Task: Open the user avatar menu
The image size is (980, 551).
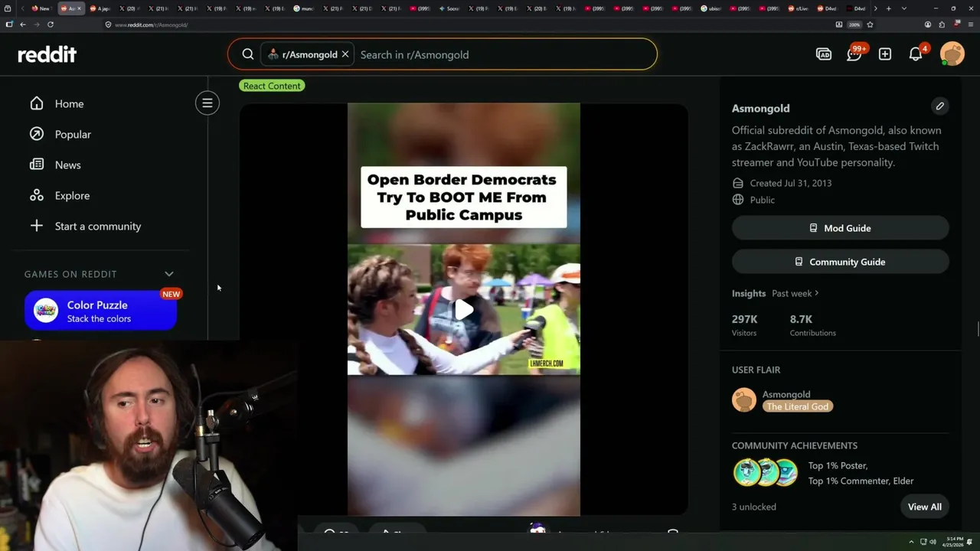Action: 952,54
